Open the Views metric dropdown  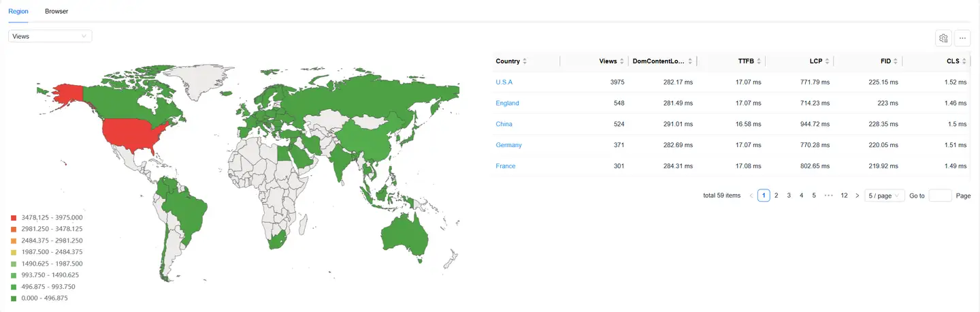(50, 36)
